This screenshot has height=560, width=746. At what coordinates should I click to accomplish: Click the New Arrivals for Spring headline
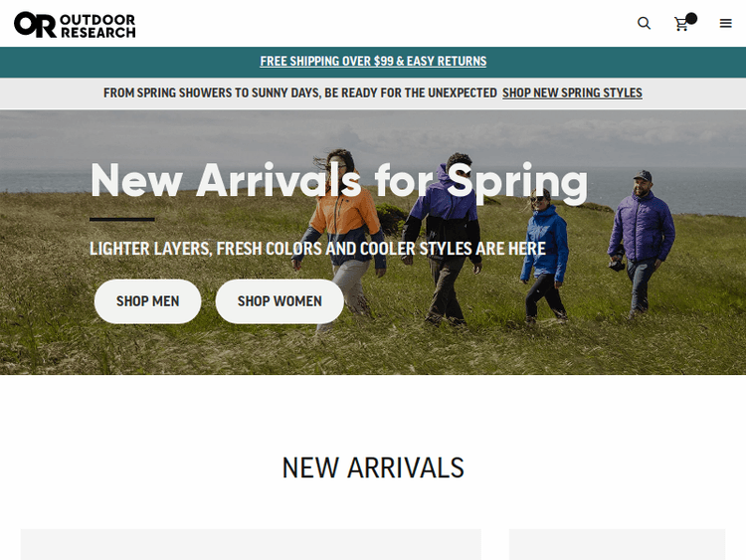click(339, 181)
